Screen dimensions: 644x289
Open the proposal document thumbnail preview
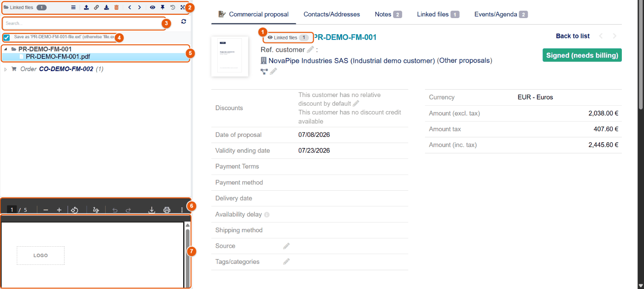point(230,57)
